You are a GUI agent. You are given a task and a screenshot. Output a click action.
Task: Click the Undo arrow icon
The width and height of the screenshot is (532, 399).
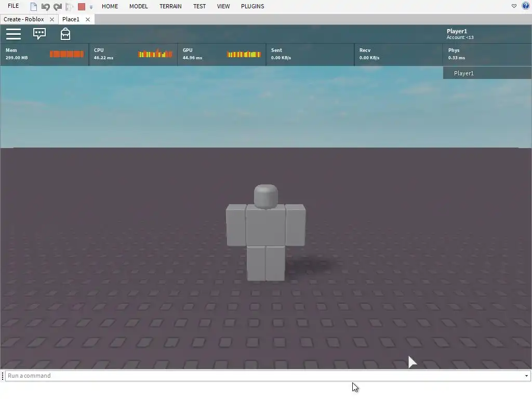point(46,6)
